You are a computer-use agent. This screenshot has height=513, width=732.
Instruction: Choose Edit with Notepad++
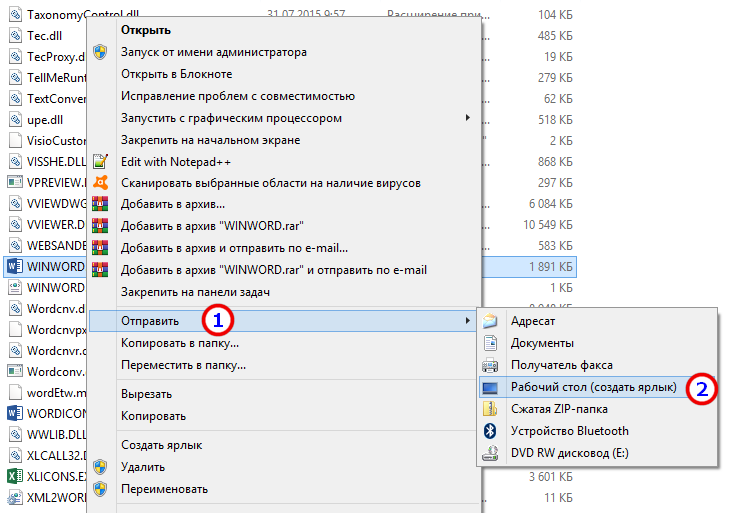tap(176, 162)
